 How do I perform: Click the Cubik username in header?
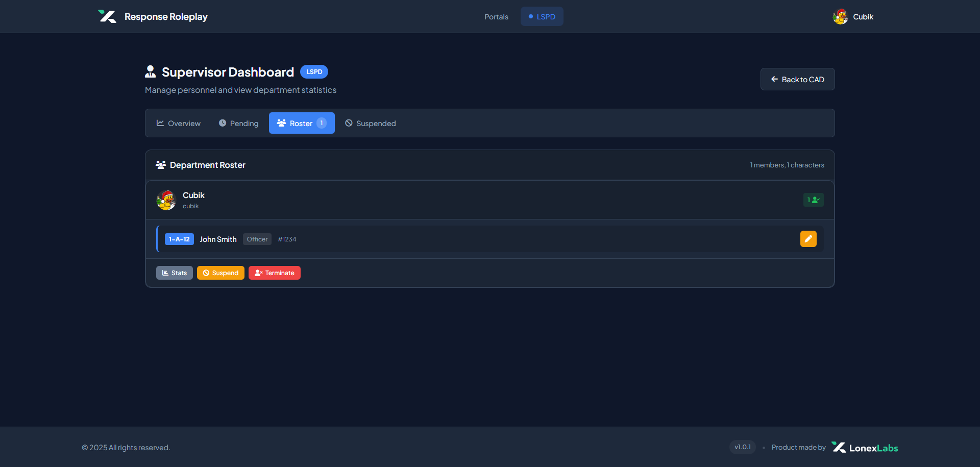point(863,17)
